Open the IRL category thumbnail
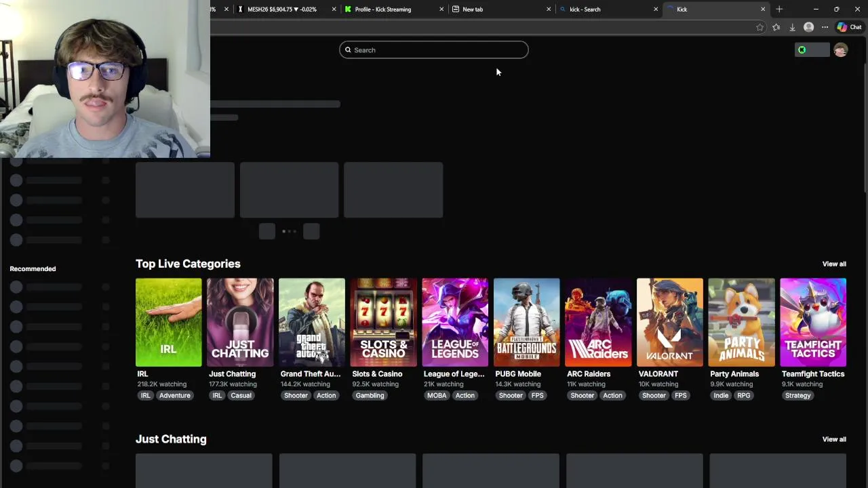 tap(168, 322)
